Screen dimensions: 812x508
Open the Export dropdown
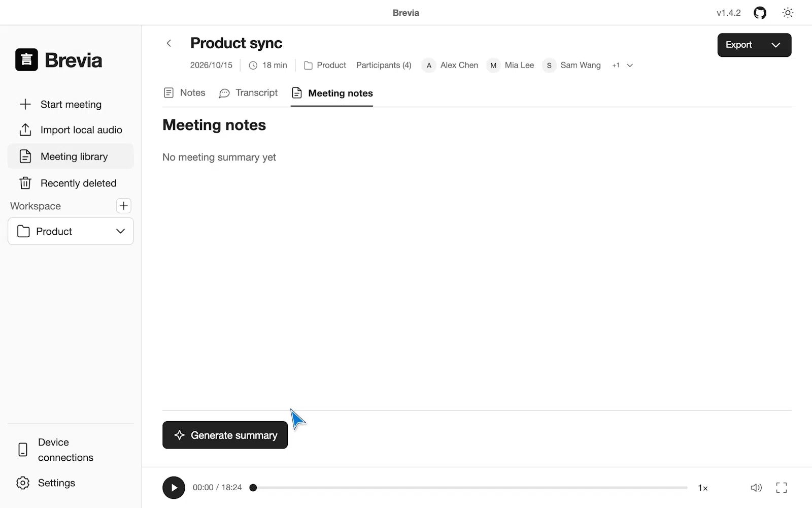(x=754, y=45)
